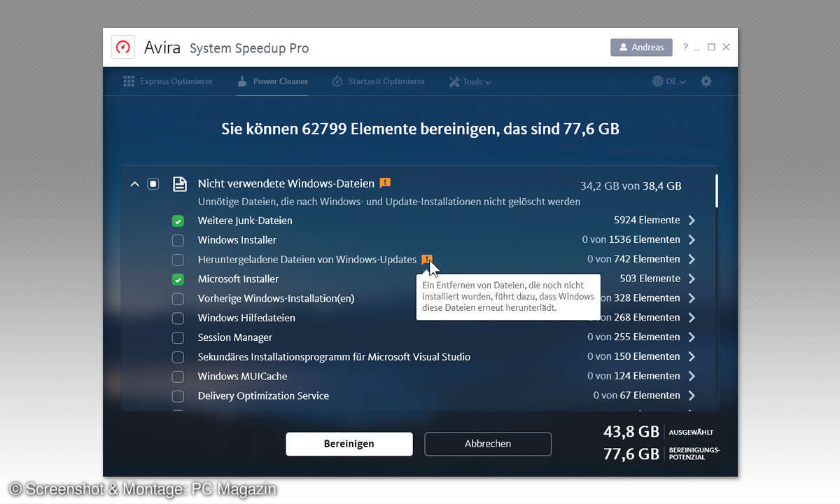Check the Windows MUICache checkbox
The image size is (840, 504).
(178, 377)
